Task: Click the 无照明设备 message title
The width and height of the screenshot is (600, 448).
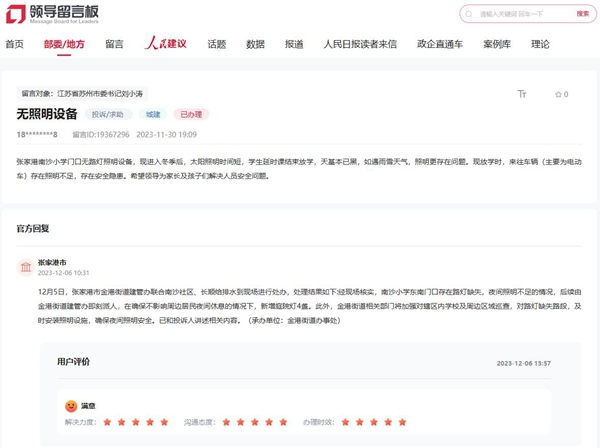Action: (x=47, y=114)
